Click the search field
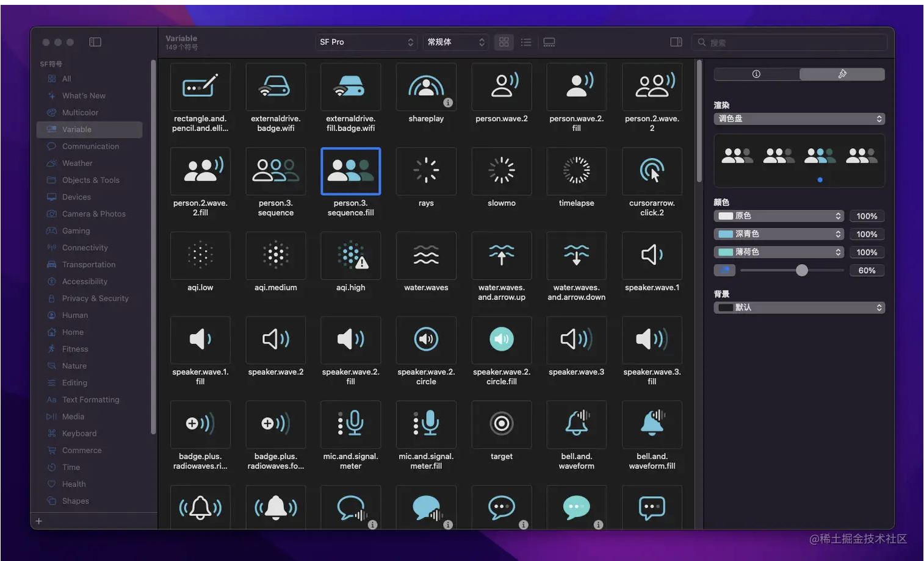 (x=790, y=43)
